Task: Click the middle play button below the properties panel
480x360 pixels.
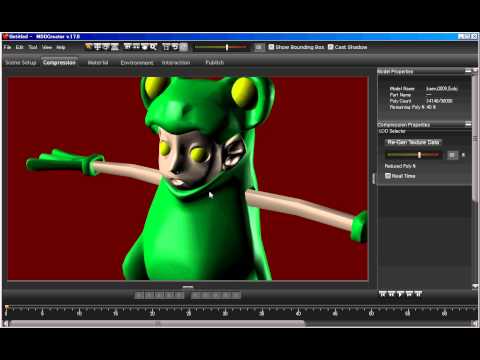Action: [x=400, y=294]
